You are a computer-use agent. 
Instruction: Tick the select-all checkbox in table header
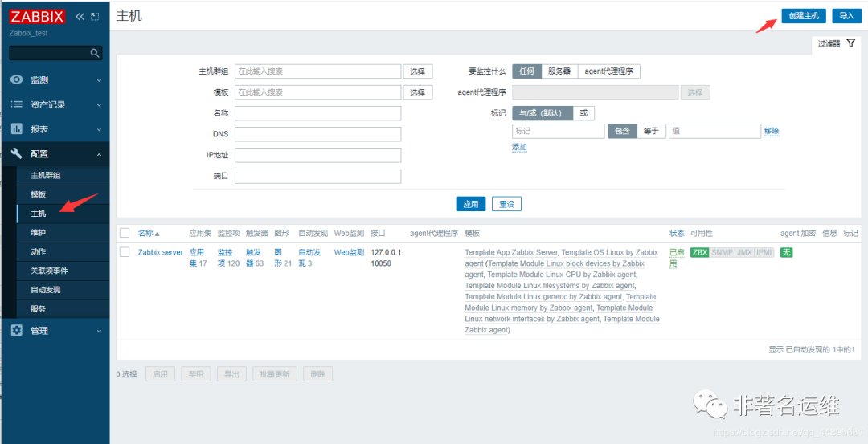125,234
